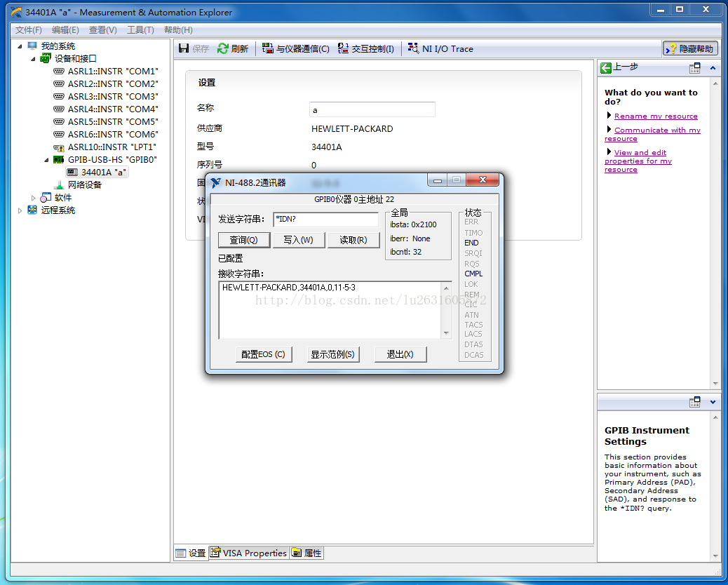This screenshot has height=585, width=728.
Task: Click the Save disk icon in toolbar
Action: 184,48
